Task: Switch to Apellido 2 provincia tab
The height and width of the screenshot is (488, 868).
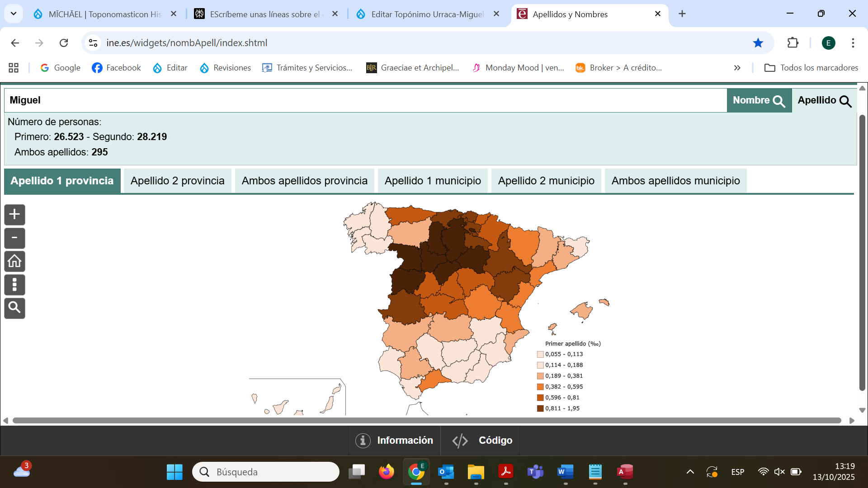Action: pos(177,181)
